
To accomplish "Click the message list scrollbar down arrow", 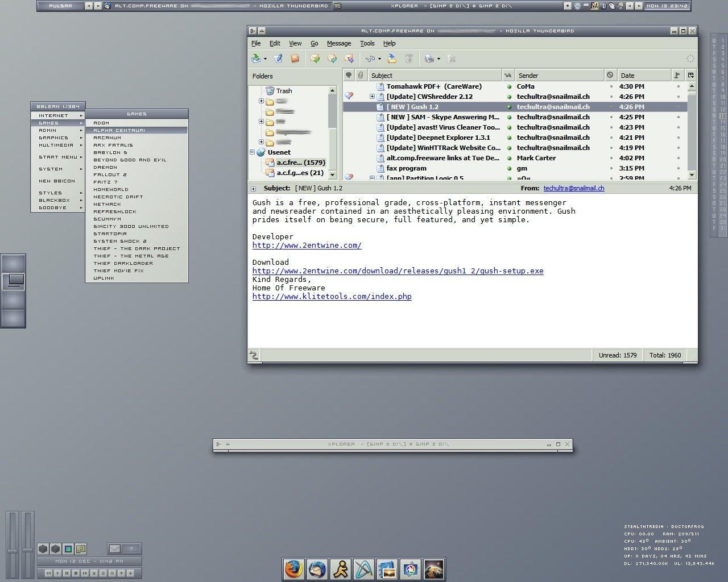I will click(x=692, y=175).
